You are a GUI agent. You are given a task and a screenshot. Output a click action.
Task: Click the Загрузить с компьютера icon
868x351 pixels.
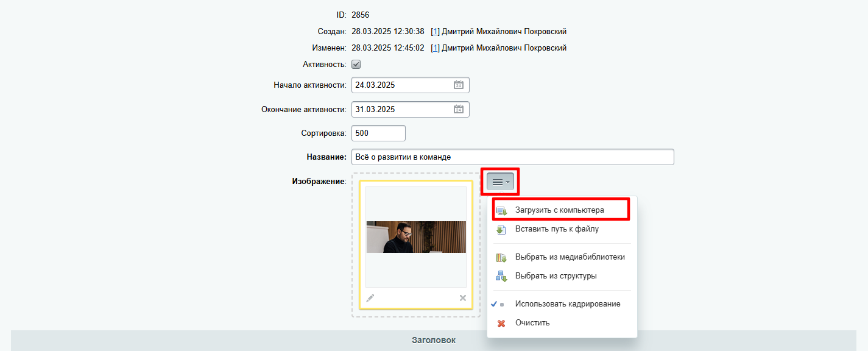click(x=501, y=210)
